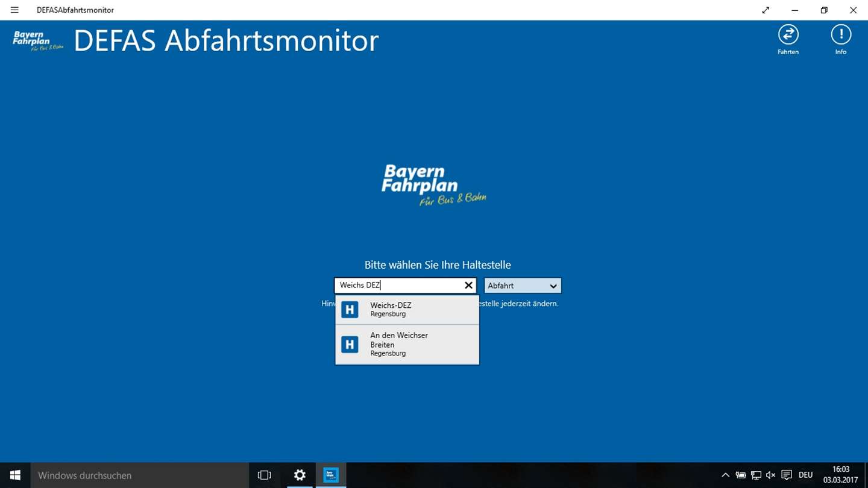The height and width of the screenshot is (488, 868).
Task: Click the DEFAS Abfahrtsmonitor heading
Action: tap(226, 40)
